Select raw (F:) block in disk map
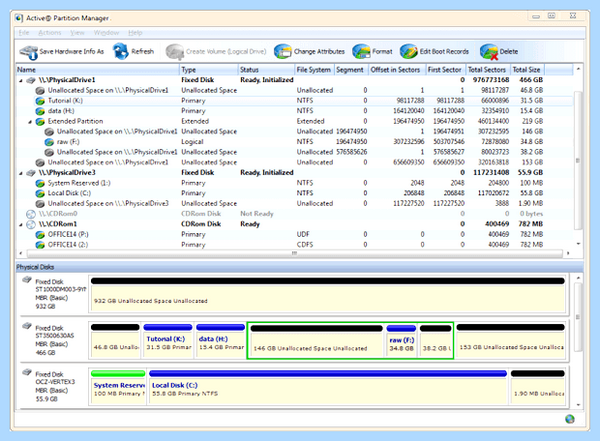The width and height of the screenshot is (600, 441). pos(401,341)
